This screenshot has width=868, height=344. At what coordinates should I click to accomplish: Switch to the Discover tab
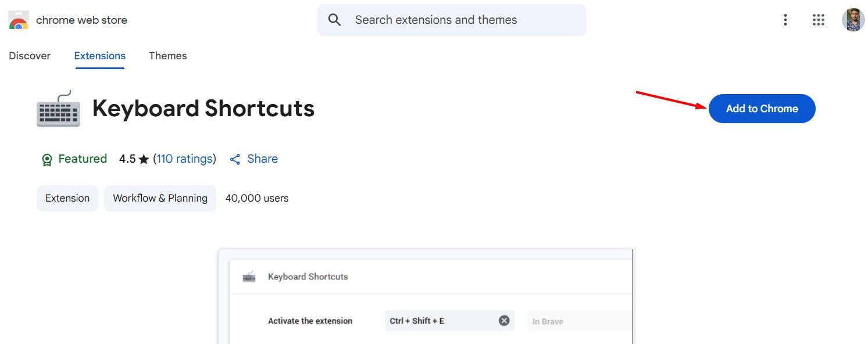30,56
